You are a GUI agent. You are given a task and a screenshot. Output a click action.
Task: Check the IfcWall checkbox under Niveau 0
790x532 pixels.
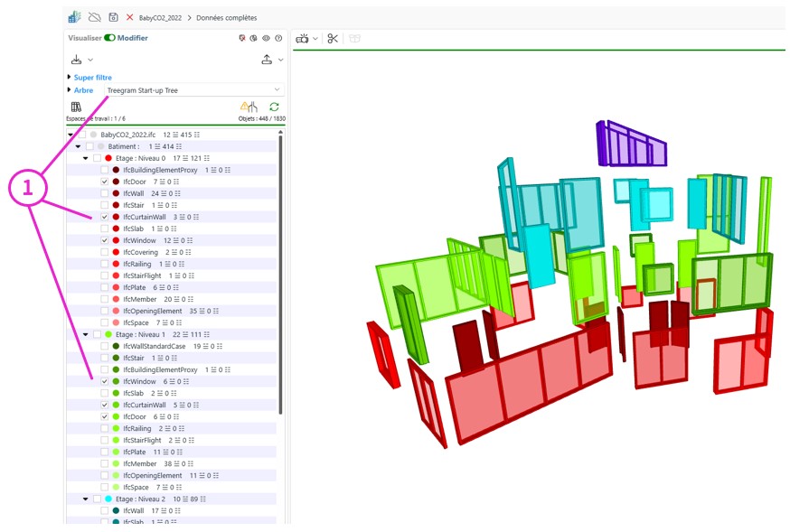[x=105, y=193]
